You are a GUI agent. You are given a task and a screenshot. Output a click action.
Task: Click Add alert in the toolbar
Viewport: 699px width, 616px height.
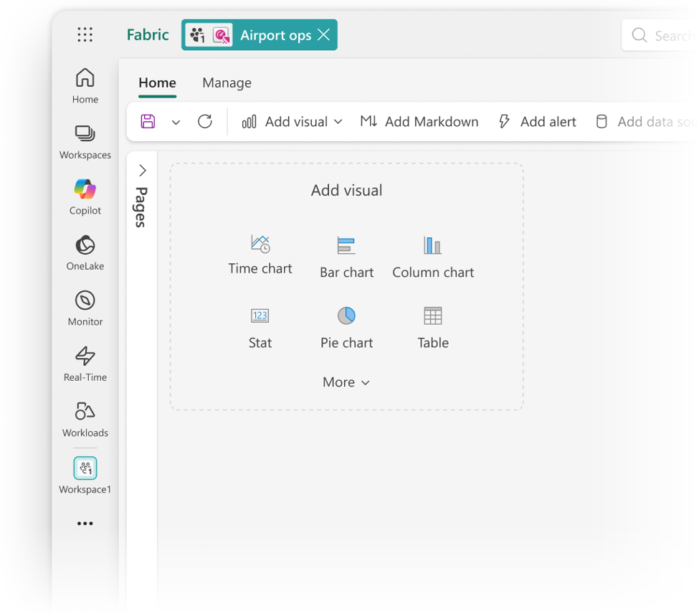[537, 122]
